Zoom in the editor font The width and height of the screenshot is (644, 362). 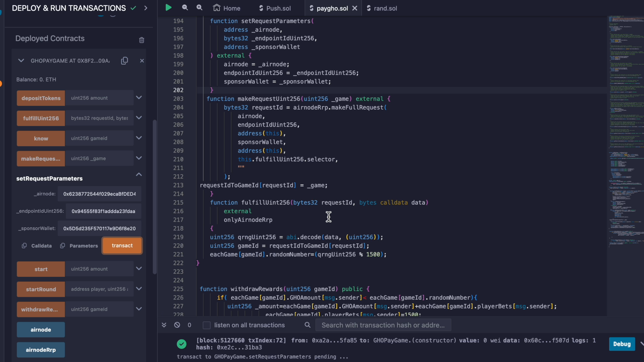[199, 8]
